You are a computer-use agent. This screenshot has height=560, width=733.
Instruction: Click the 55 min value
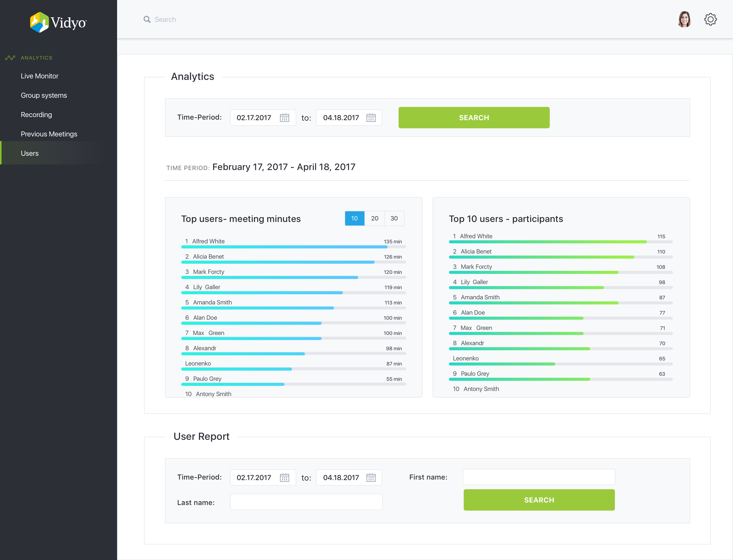394,379
